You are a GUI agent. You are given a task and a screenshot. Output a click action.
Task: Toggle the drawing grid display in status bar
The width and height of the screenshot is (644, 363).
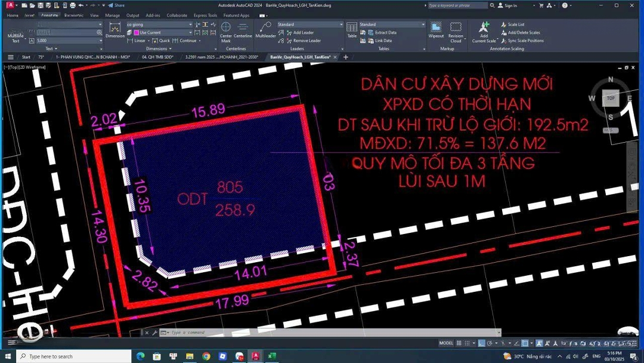pyautogui.click(x=459, y=343)
